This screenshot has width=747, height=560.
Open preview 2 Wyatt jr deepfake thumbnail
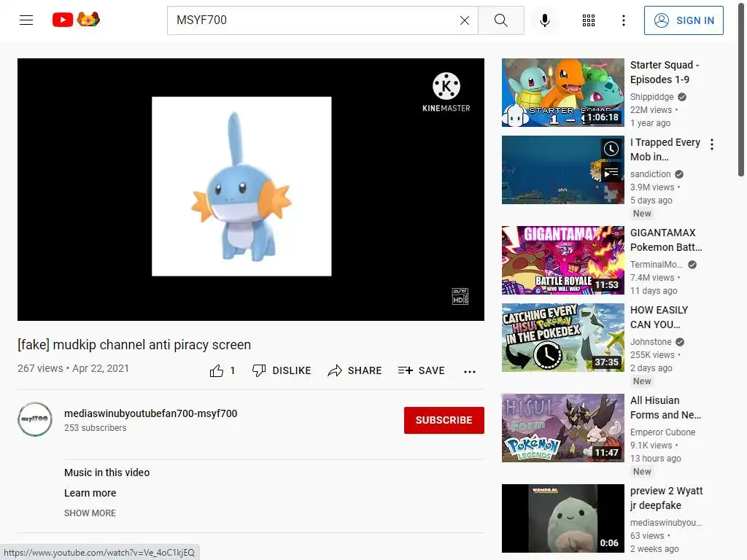[x=562, y=518]
